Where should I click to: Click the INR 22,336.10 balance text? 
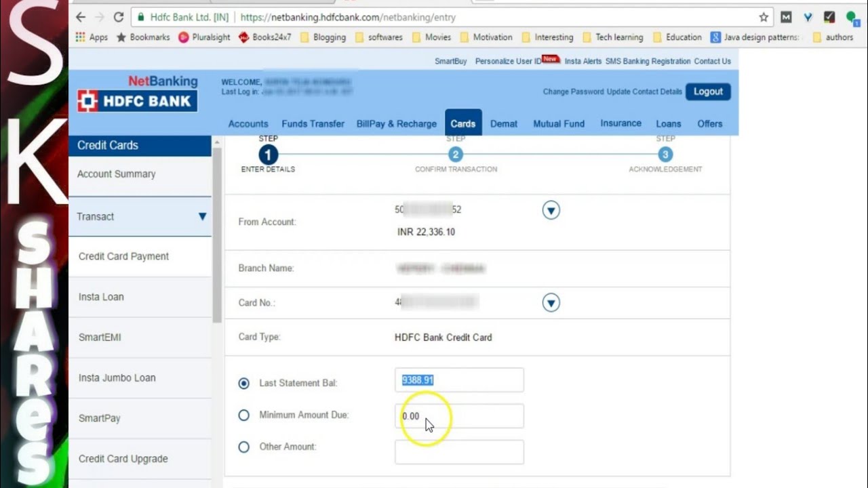tap(426, 232)
